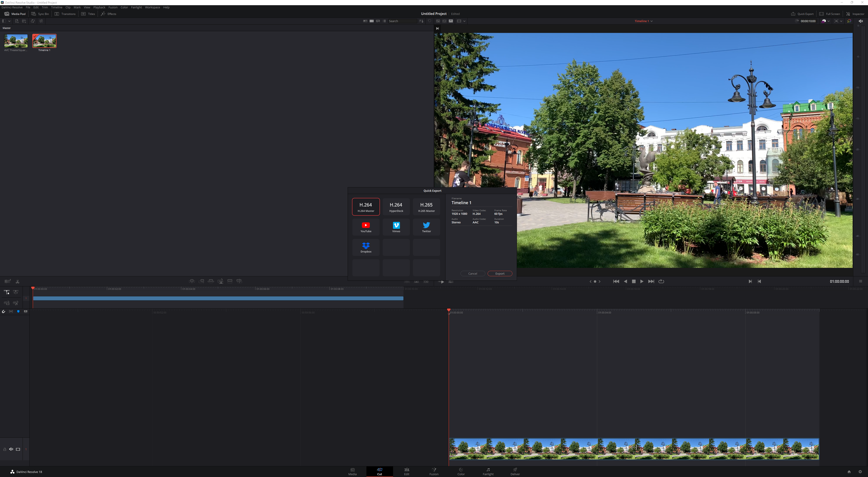The height and width of the screenshot is (477, 868).
Task: Toggle timeline snapping magnet icon
Action: click(4, 311)
